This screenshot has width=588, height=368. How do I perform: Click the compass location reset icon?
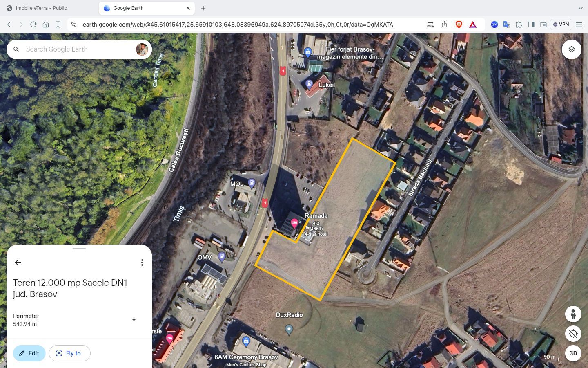coord(573,334)
